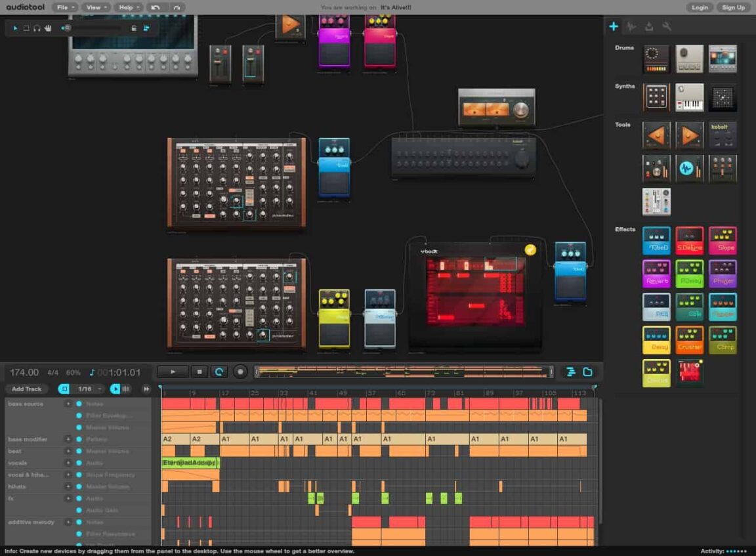This screenshot has width=756, height=556.
Task: Toggle the blue automation dot beside vocals Audio
Action: [80, 463]
